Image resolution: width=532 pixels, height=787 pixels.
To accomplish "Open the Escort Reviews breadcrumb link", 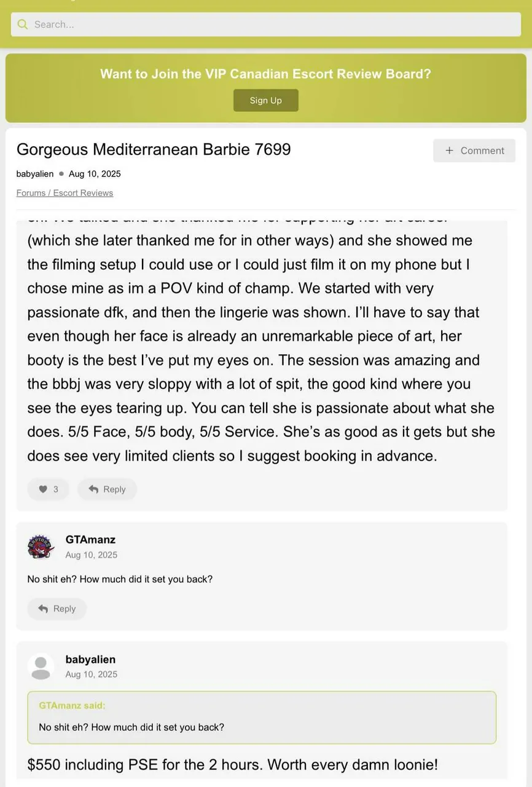I will pos(83,193).
